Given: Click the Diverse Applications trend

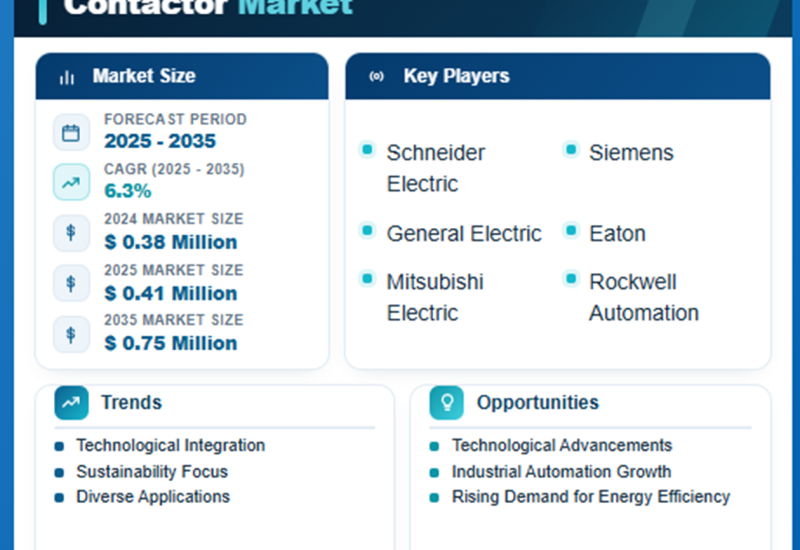Looking at the screenshot, I should coord(153,497).
